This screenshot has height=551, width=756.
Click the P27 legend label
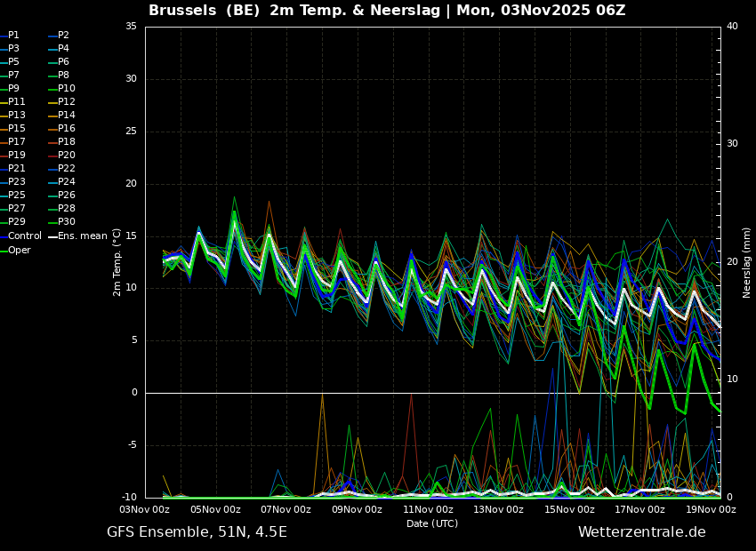click(16, 209)
